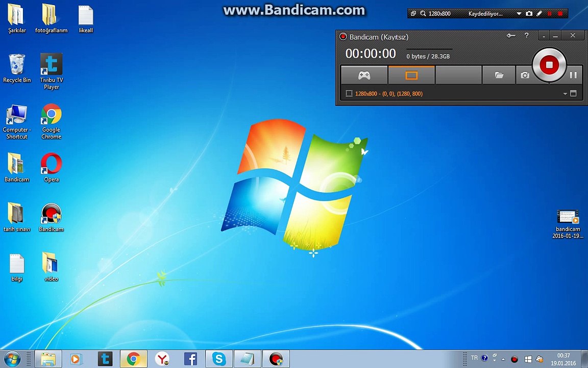This screenshot has height=368, width=588.
Task: Activate the pencil drawing tool
Action: click(x=539, y=13)
